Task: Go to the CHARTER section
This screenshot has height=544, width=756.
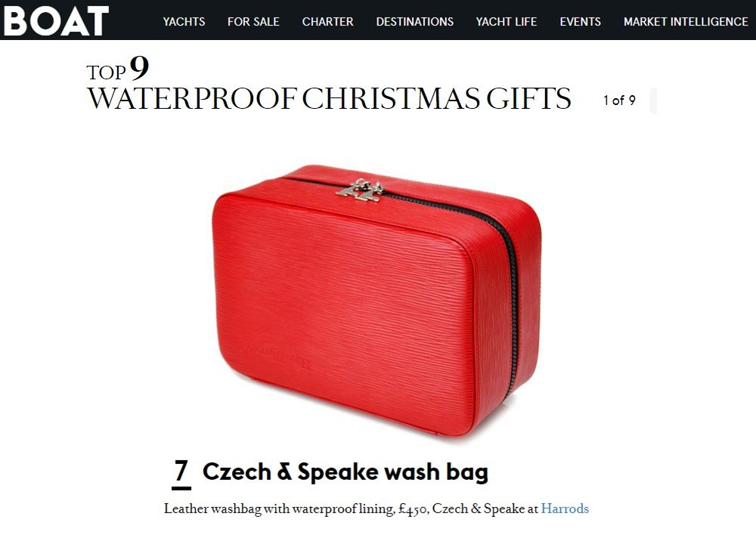Action: pyautogui.click(x=327, y=22)
